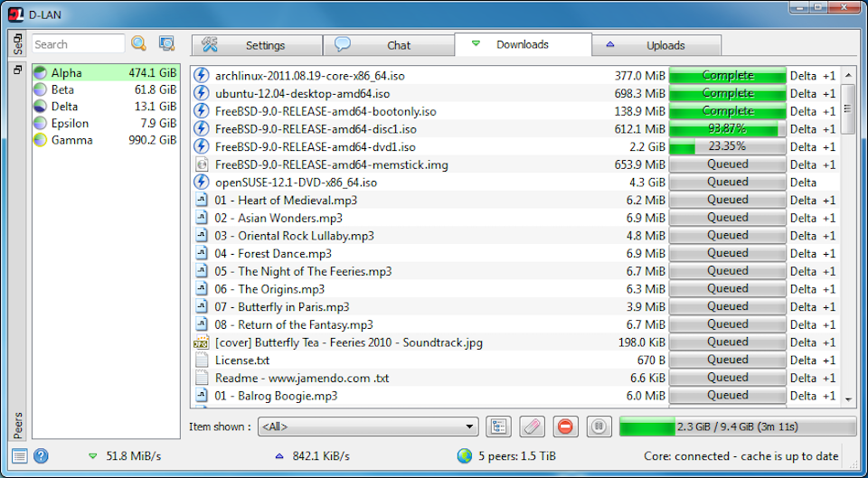
Task: Select FreeBSD-9.0-RELEASE-amd64-bootonly.iso file name
Action: [325, 111]
